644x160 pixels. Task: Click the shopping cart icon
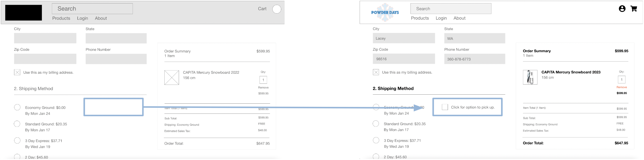(x=634, y=9)
